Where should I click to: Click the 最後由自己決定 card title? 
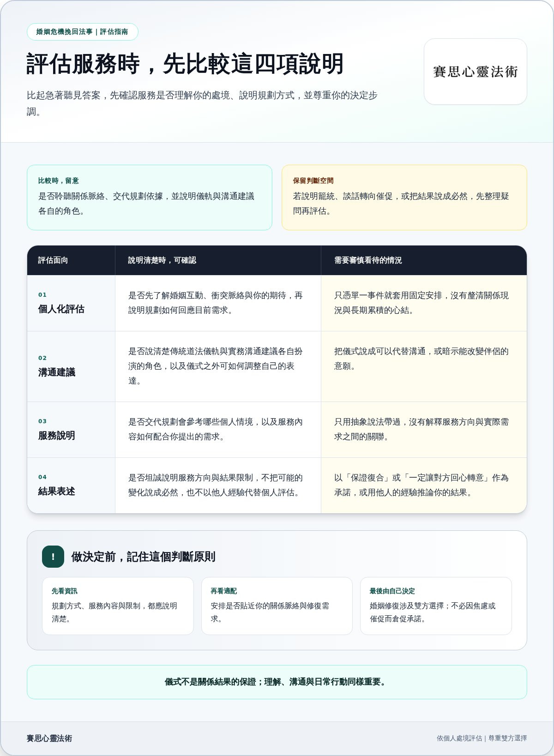(392, 591)
